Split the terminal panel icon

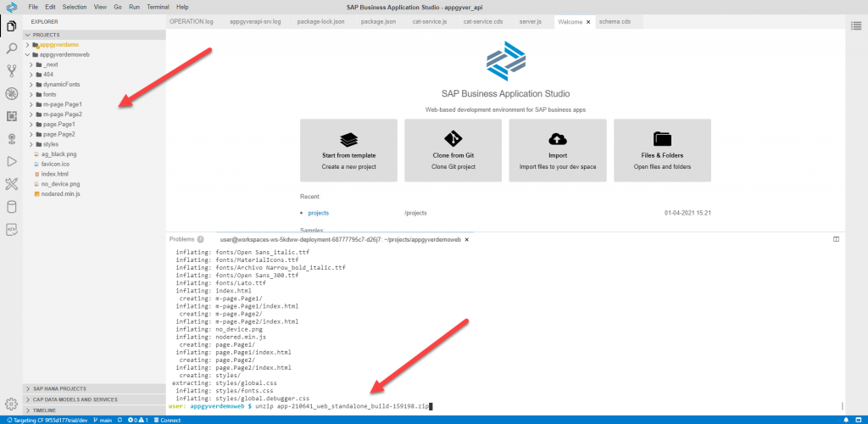coord(837,239)
